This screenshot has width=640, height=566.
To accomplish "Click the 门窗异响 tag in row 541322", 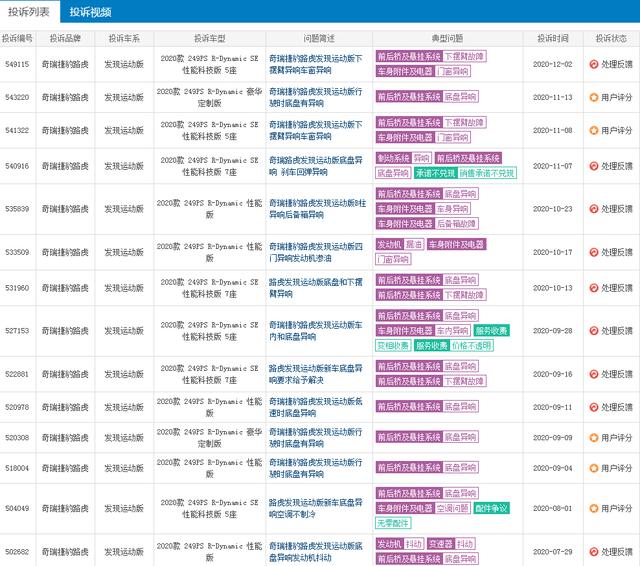I will (x=453, y=138).
